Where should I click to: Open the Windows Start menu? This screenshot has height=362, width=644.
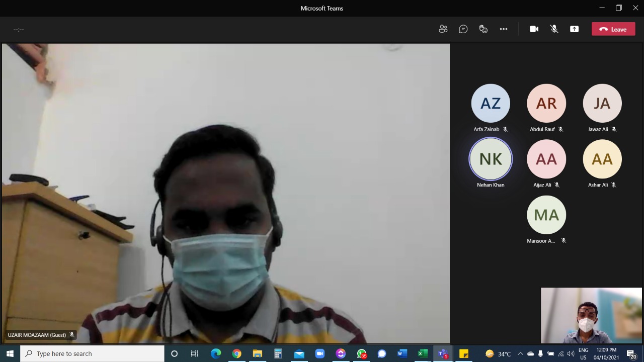click(x=10, y=354)
